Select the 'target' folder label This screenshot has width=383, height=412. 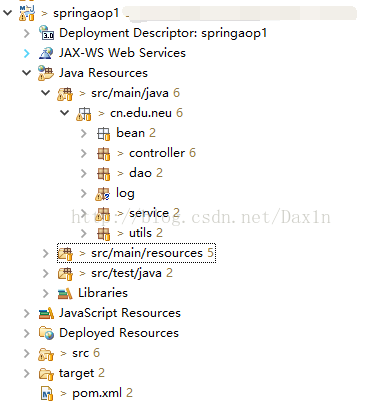pos(77,373)
